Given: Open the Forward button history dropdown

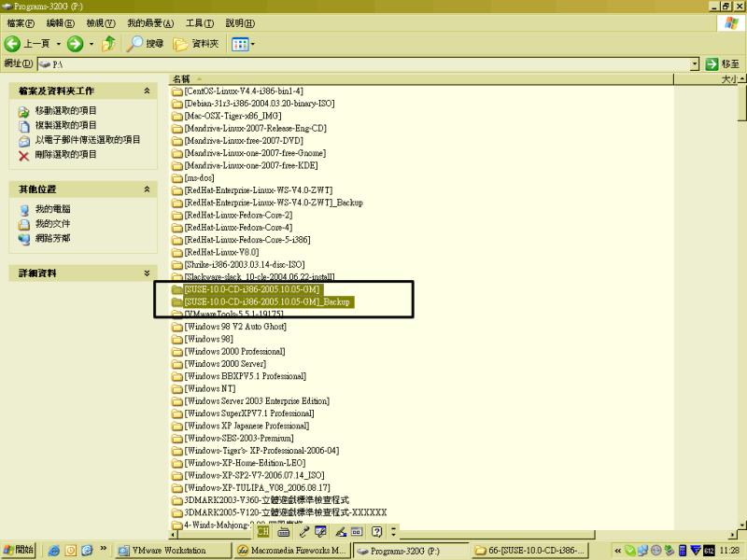Looking at the screenshot, I should pos(92,44).
